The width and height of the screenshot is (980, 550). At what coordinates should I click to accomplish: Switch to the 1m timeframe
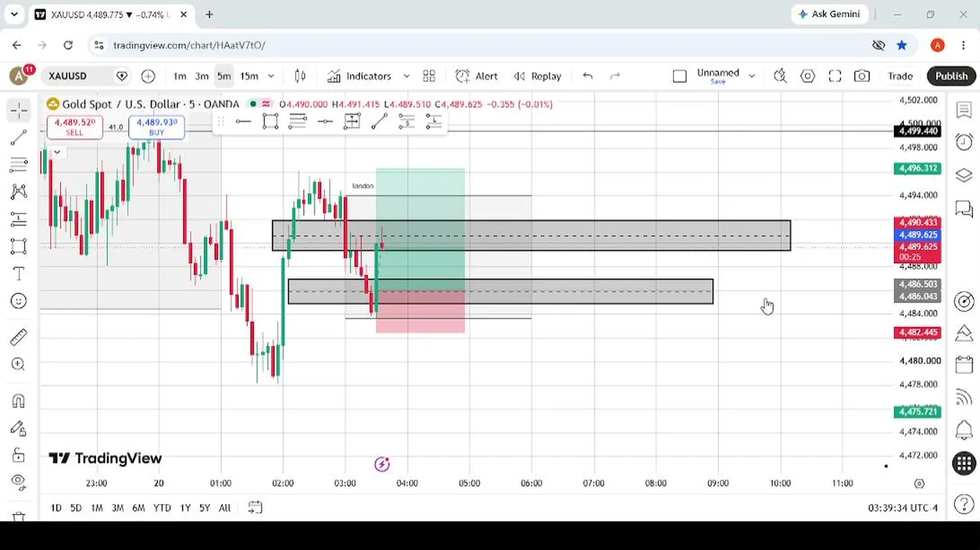(x=179, y=76)
